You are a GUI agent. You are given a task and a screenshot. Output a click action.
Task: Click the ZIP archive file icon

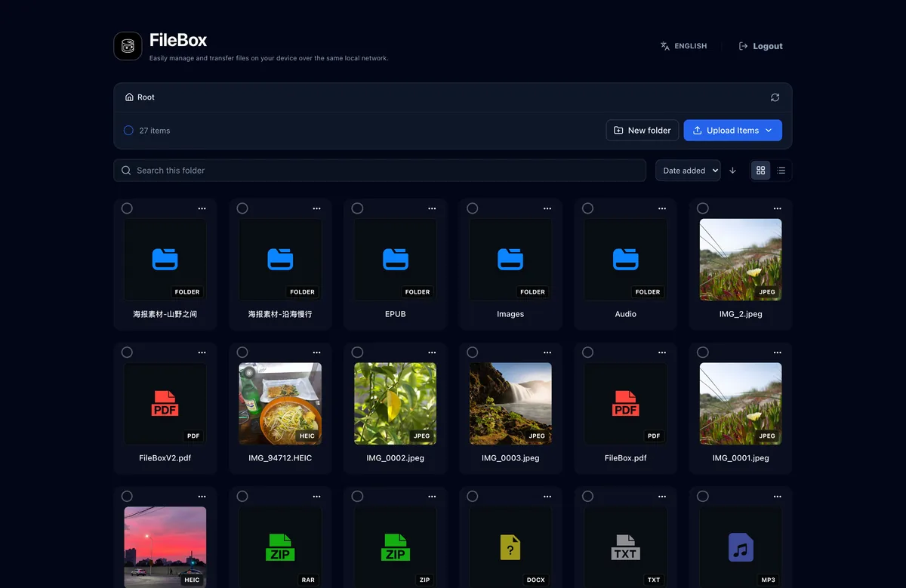pyautogui.click(x=396, y=547)
